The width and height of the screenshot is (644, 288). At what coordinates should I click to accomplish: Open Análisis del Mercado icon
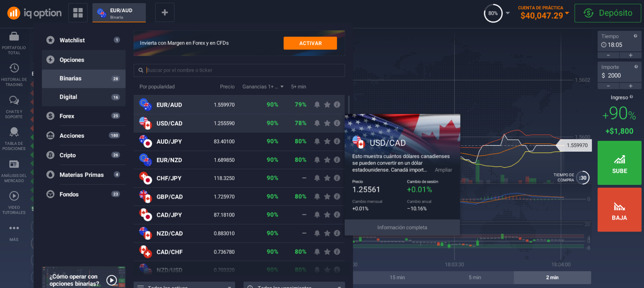14,164
